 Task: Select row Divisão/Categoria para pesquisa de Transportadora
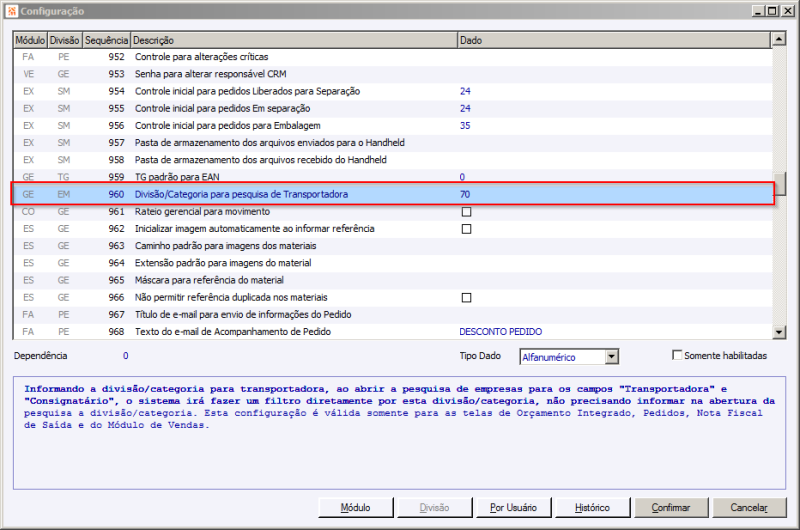coord(392,194)
